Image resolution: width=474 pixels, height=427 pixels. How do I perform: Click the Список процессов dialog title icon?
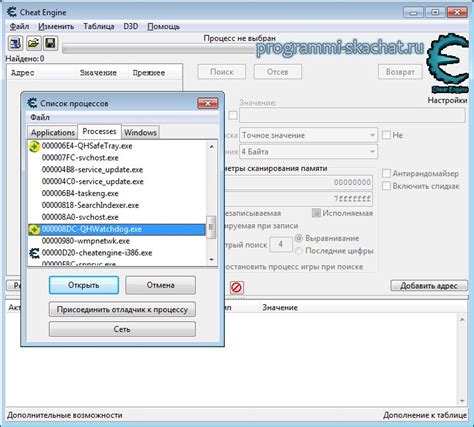32,103
